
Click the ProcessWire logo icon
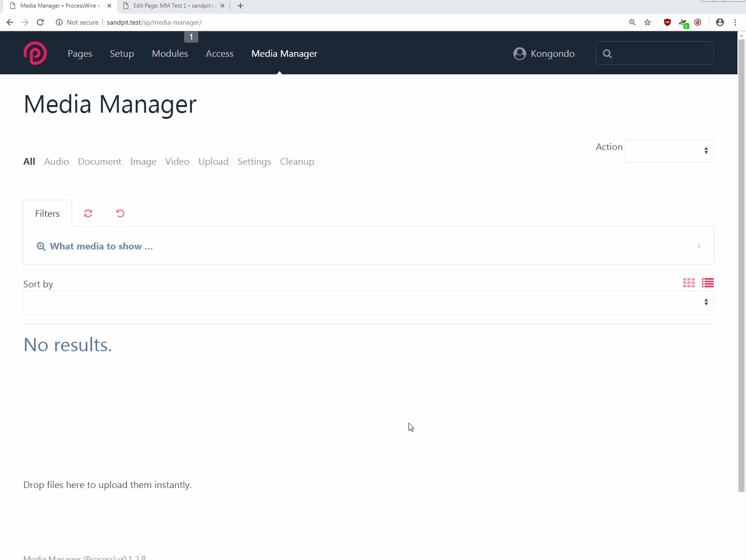(x=35, y=53)
